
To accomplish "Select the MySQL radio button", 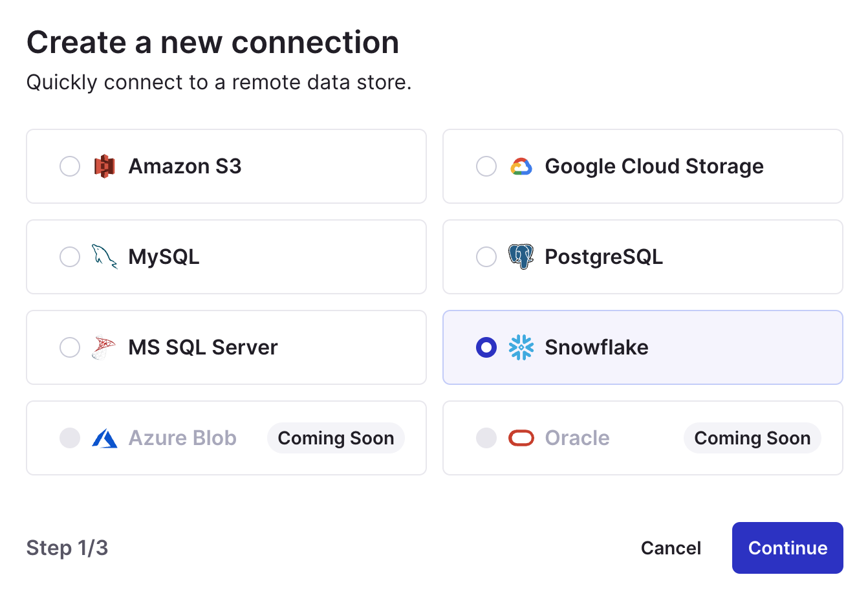I will coord(70,257).
